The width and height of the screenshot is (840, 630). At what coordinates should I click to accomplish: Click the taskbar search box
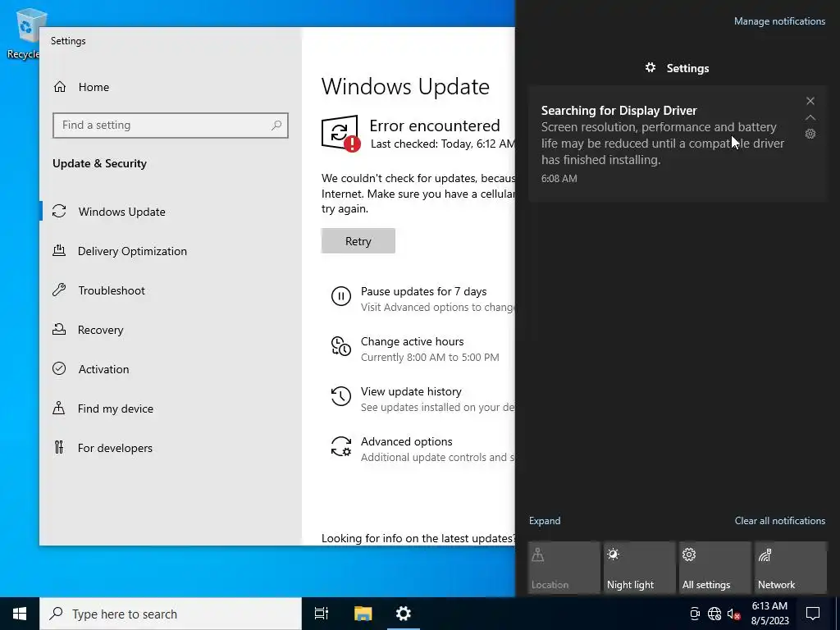point(171,614)
